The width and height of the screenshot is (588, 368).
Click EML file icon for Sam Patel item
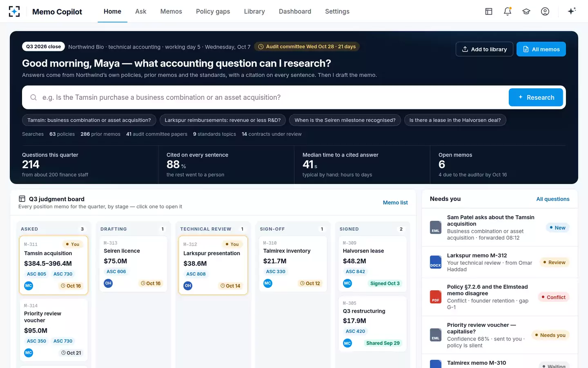(x=436, y=227)
